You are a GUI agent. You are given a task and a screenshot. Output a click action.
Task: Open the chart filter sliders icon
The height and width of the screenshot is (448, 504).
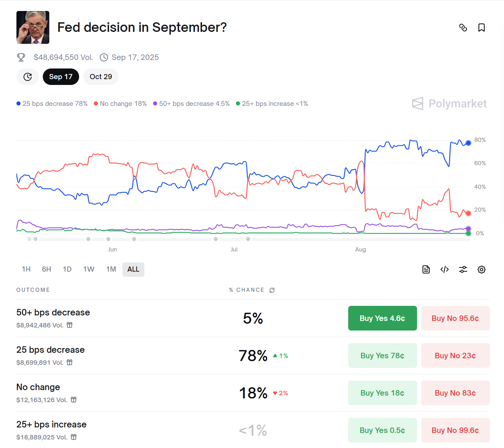click(x=463, y=270)
